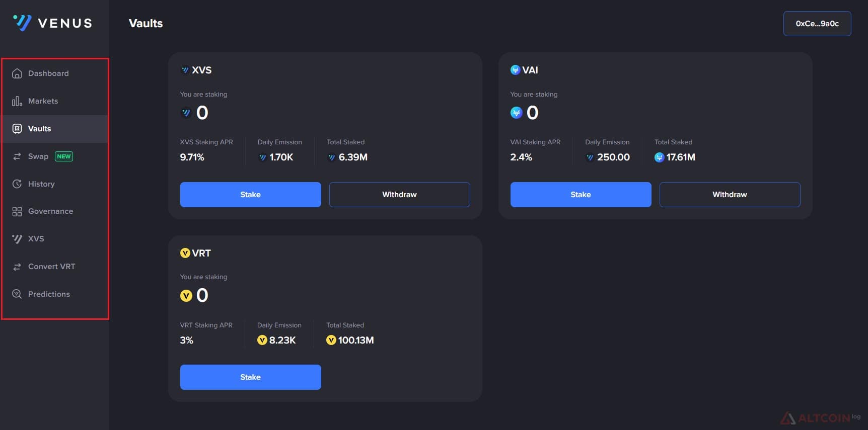Click the VAI vault title token icon
Image resolution: width=868 pixels, height=430 pixels.
coord(515,70)
